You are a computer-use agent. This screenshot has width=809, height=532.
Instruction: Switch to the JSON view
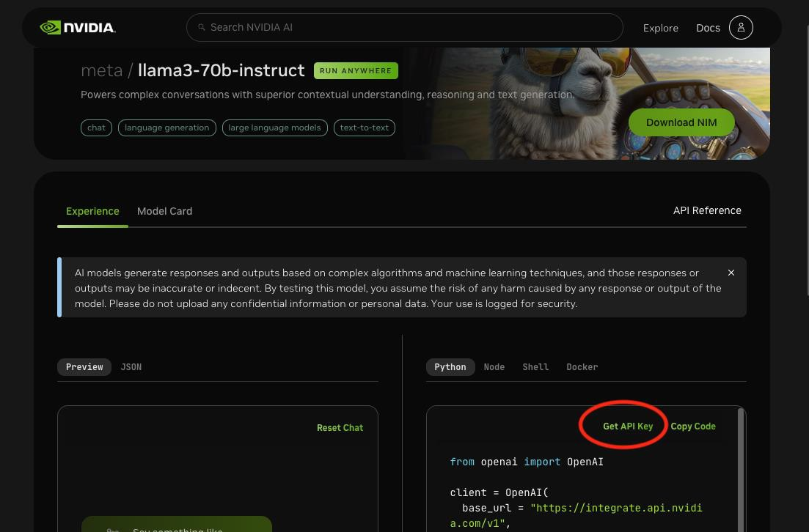tap(131, 367)
